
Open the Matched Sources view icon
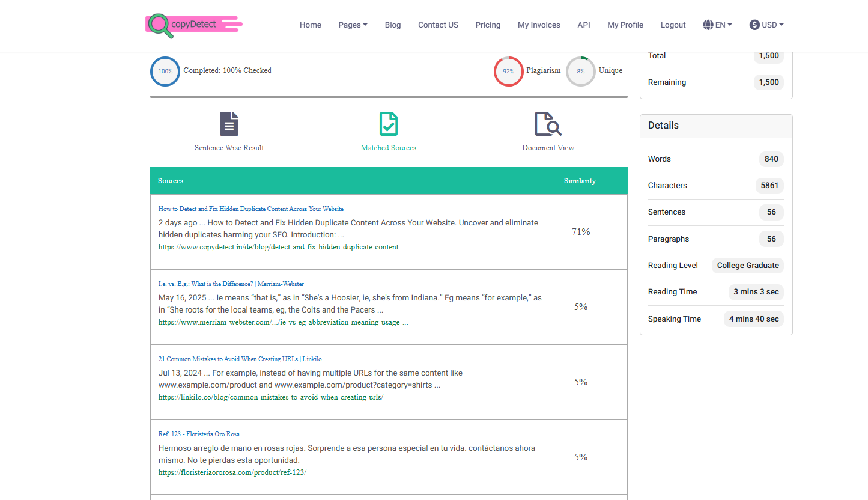(388, 123)
